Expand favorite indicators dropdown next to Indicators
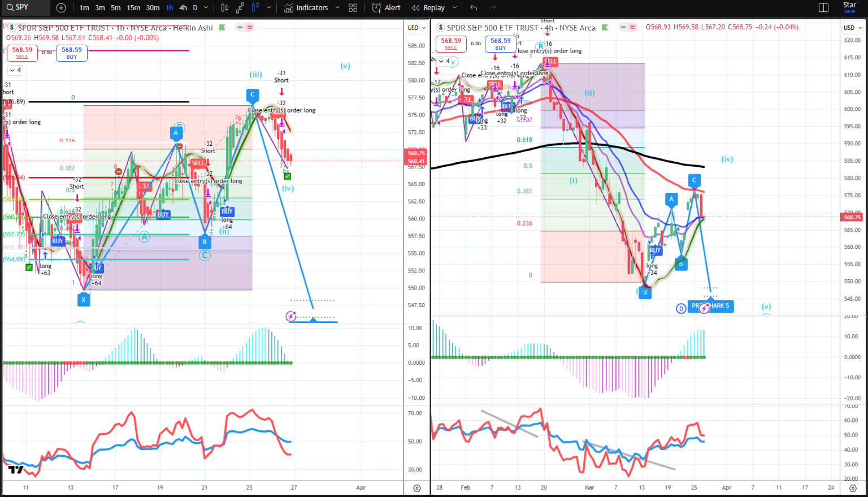 click(338, 8)
